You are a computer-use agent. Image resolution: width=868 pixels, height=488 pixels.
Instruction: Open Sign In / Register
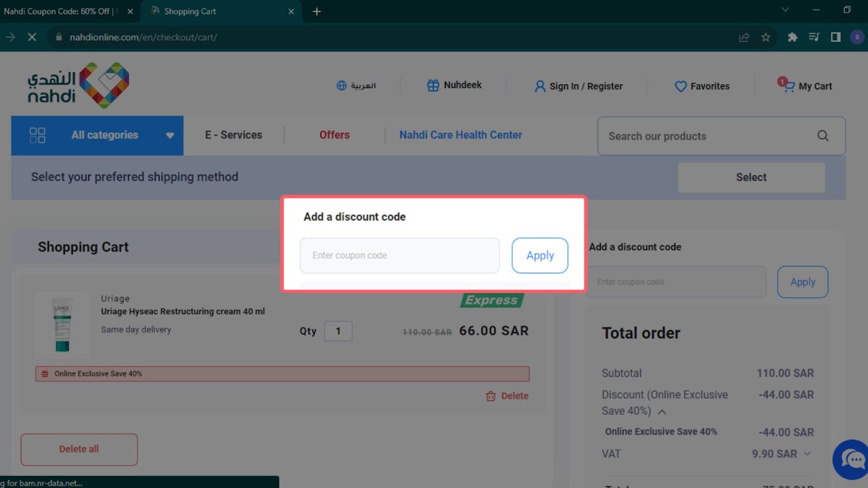[x=578, y=86]
